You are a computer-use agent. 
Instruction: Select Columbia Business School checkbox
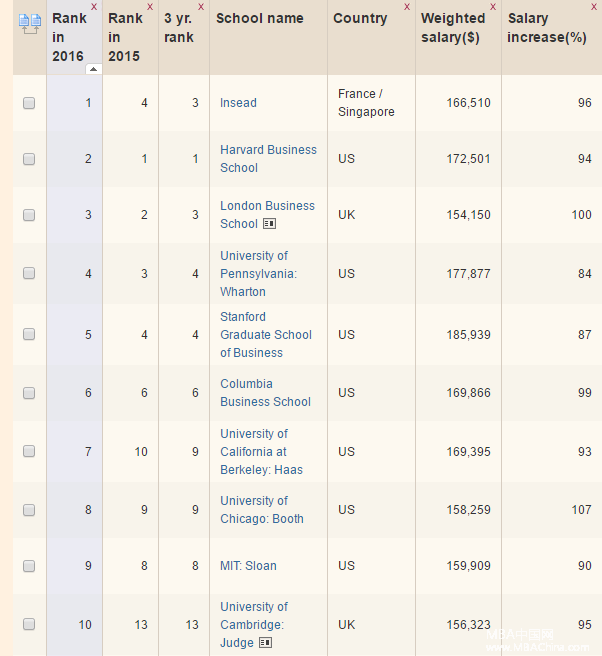pyautogui.click(x=29, y=393)
